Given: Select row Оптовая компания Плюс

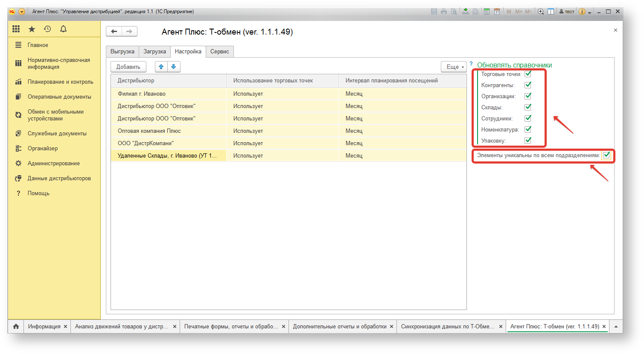Looking at the screenshot, I should (x=288, y=131).
